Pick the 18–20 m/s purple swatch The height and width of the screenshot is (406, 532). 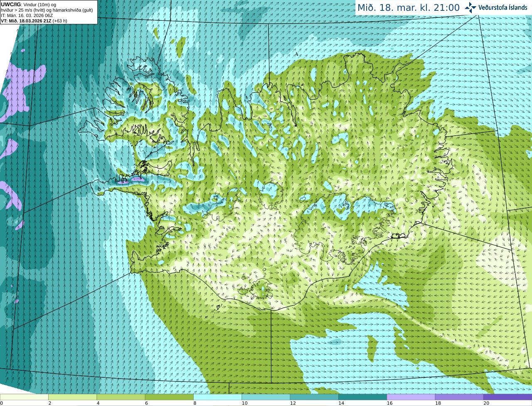pyautogui.click(x=459, y=397)
